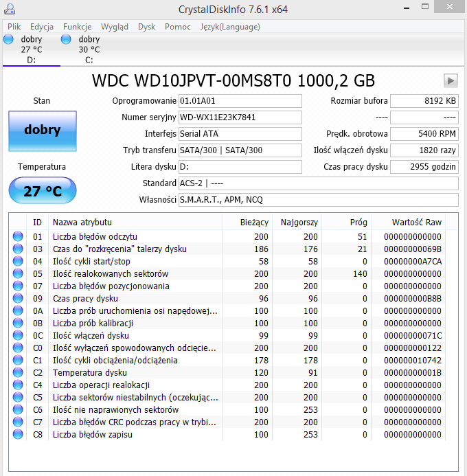Click the big 'dobry' health status button
Screen dimensions: 467x476
click(43, 131)
